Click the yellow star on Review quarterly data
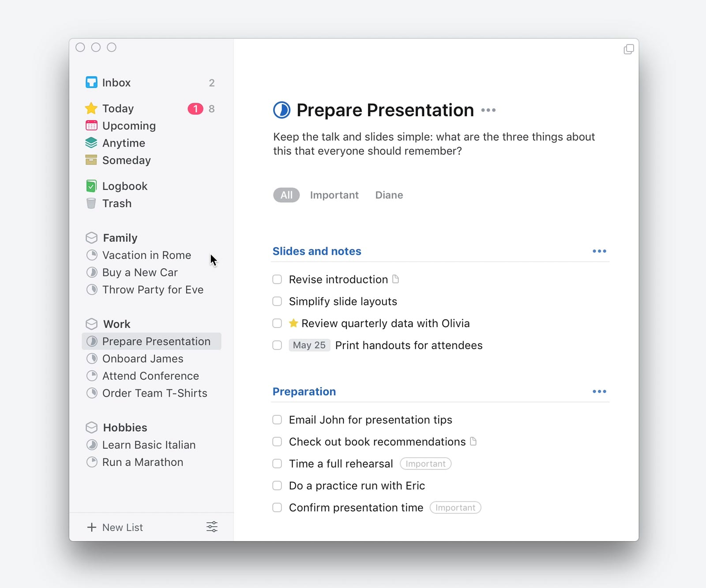Viewport: 706px width, 588px height. click(293, 323)
